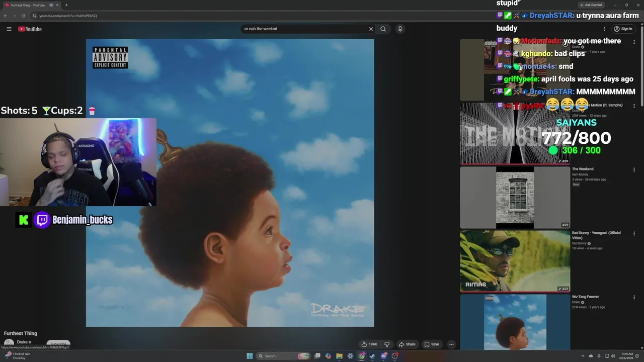Reload the YouTube page
644x362 pixels.
coord(24,16)
